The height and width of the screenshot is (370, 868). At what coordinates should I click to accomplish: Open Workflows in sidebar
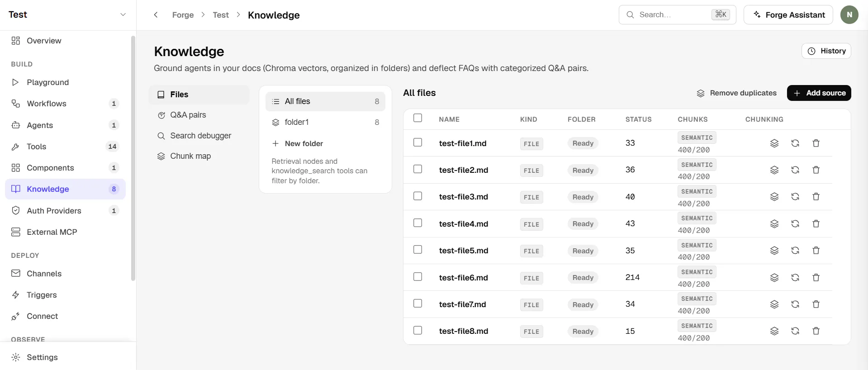tap(65, 104)
